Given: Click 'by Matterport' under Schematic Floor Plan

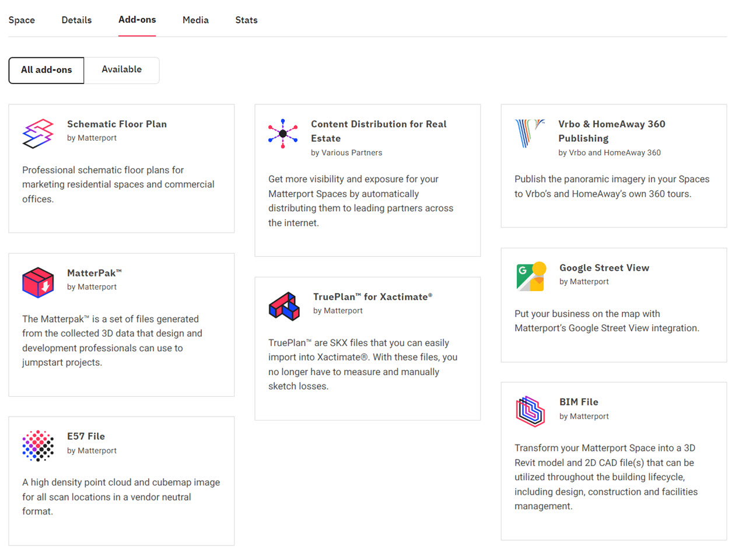Looking at the screenshot, I should click(x=92, y=138).
